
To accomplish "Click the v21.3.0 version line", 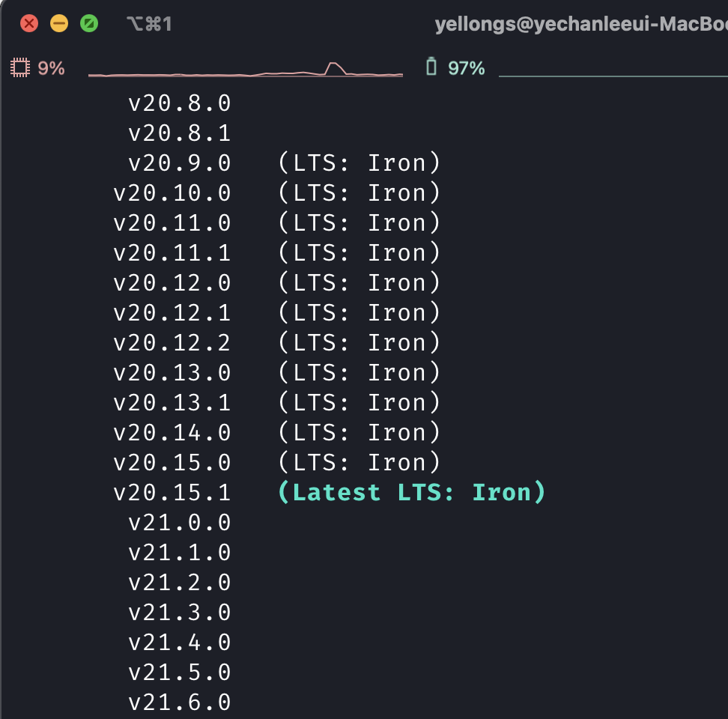I will pyautogui.click(x=180, y=612).
